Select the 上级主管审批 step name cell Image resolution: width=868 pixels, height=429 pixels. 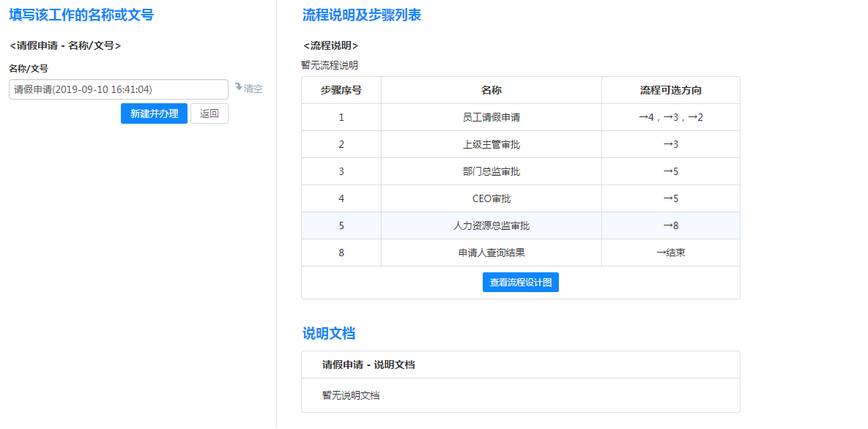pyautogui.click(x=491, y=144)
